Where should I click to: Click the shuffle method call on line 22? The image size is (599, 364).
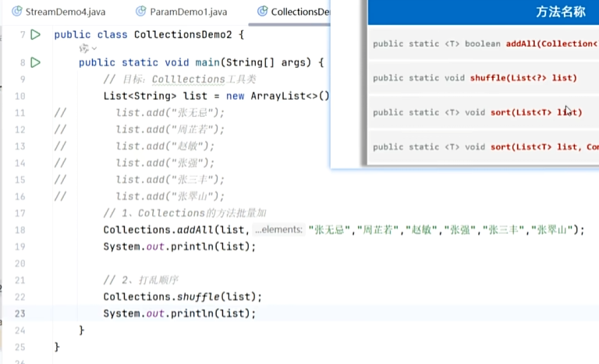[x=198, y=297]
